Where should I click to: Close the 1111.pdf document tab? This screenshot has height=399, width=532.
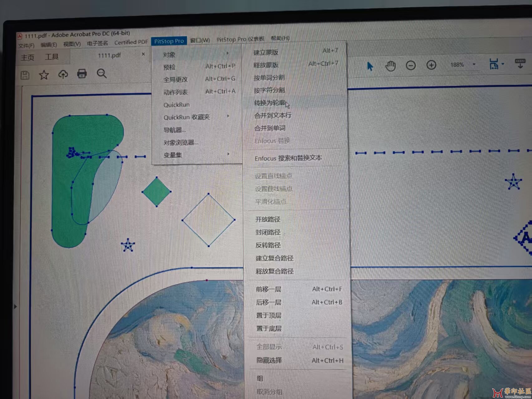[143, 54]
